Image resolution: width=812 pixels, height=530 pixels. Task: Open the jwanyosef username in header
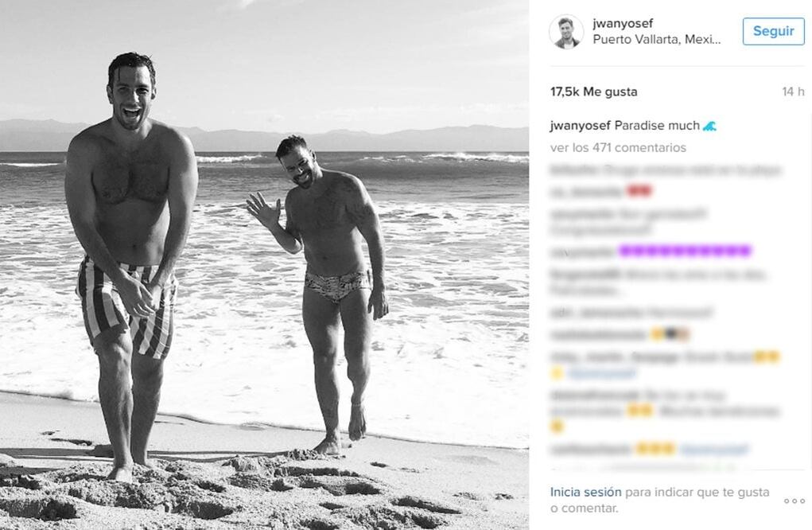pyautogui.click(x=623, y=23)
